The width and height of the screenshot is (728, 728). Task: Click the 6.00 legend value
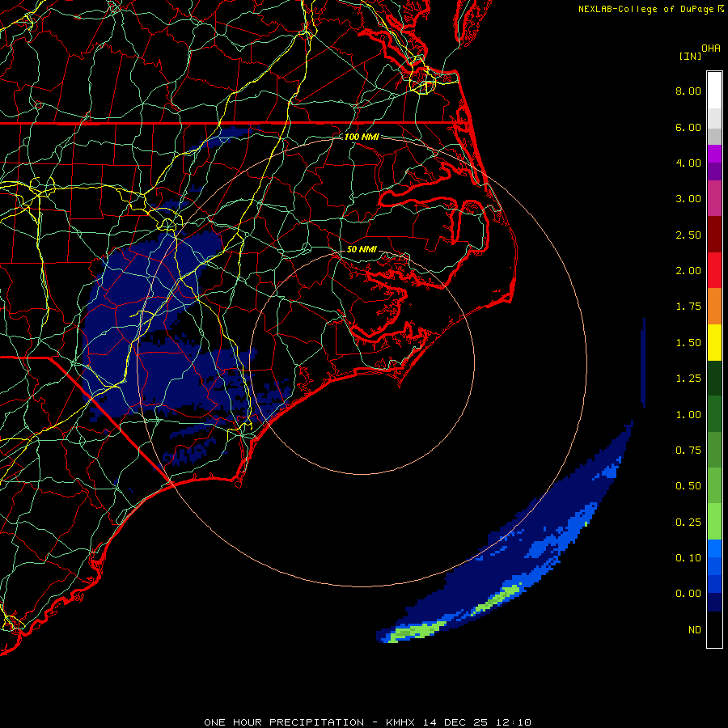688,127
